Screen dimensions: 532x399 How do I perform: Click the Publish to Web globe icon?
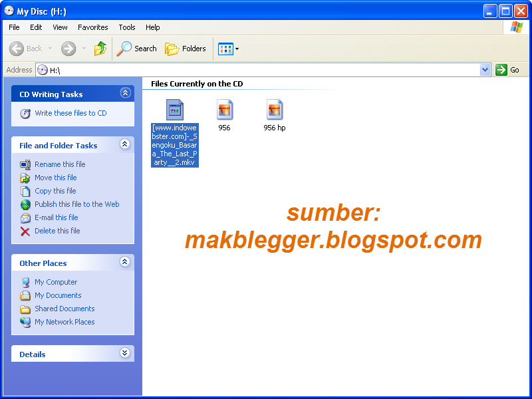(25, 205)
